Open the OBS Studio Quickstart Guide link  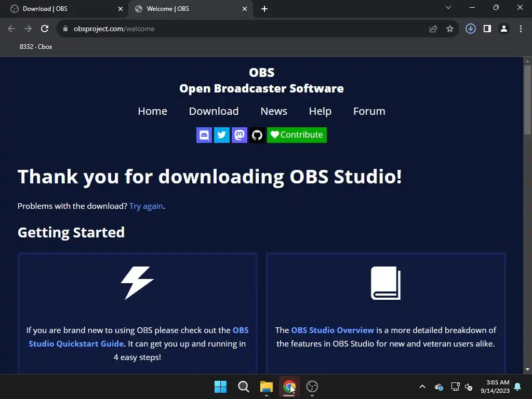138,337
